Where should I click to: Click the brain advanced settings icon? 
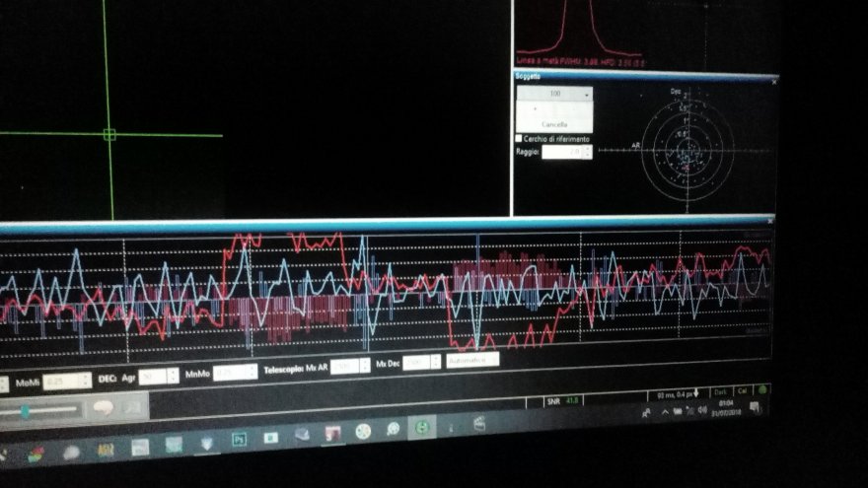point(103,407)
